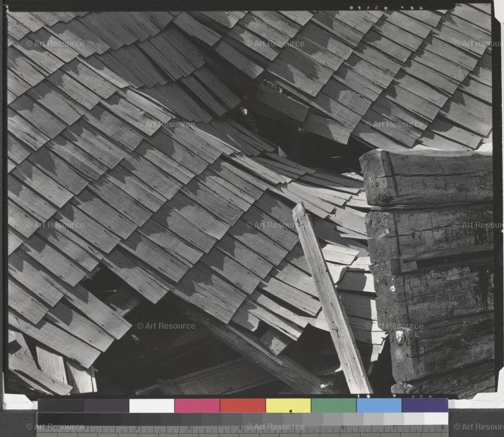Select the white swatch on the color bar

pos(151,405)
